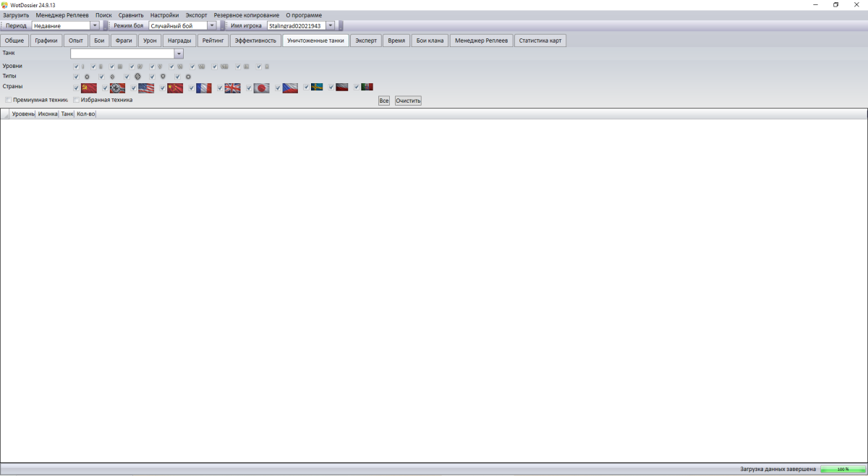Viewport: 868px width, 476px height.
Task: Open the Загрузить menu
Action: click(x=16, y=15)
